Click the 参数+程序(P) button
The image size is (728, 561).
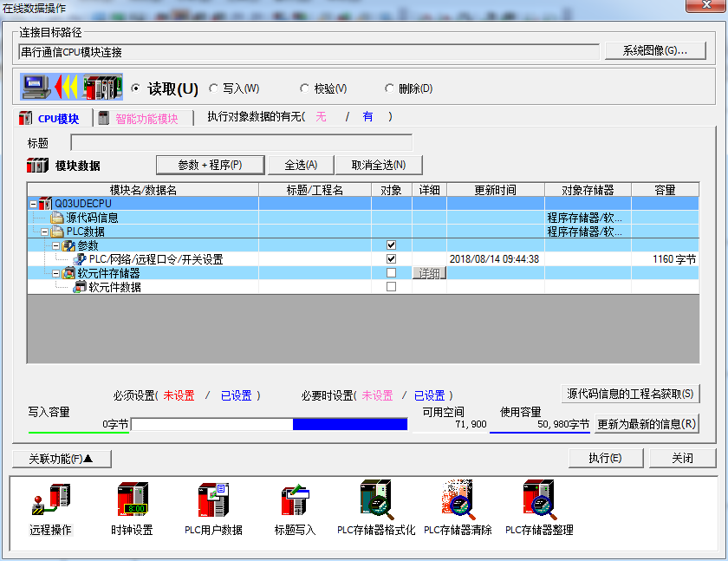tap(209, 165)
